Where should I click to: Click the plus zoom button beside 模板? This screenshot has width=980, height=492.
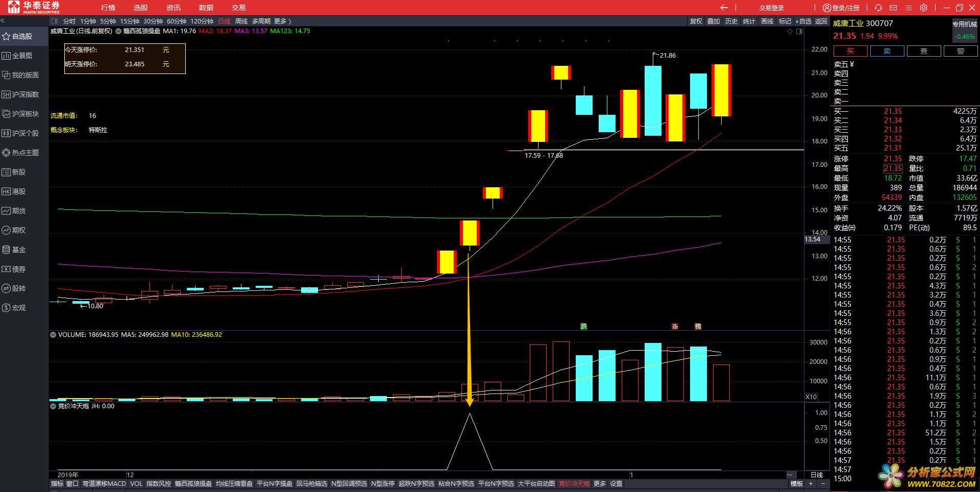click(811, 483)
